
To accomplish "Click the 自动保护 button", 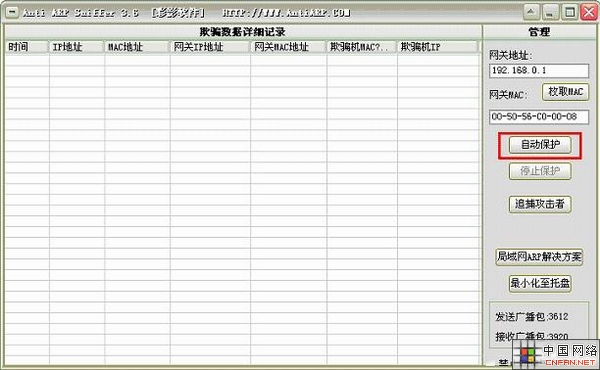I will pos(540,145).
